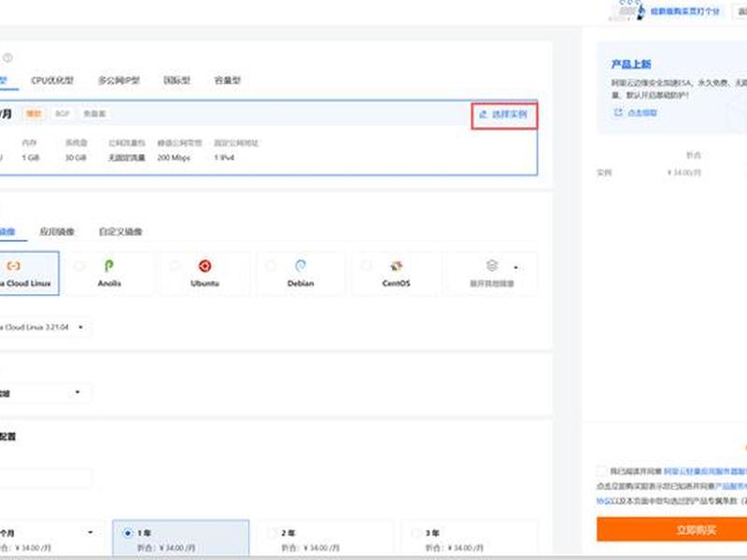This screenshot has width=747, height=560.
Task: Choose the 2 年 duration radio button
Action: (272, 533)
